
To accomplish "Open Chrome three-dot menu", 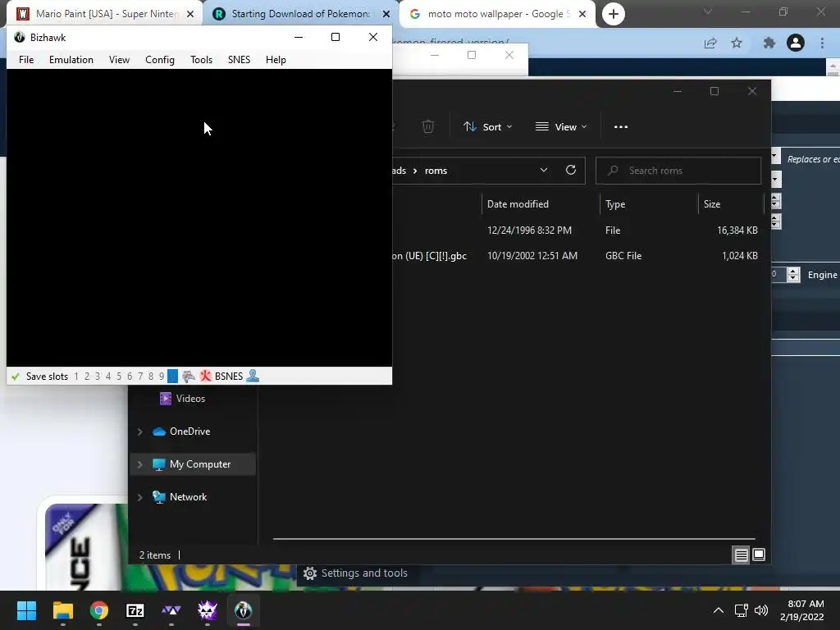I will [x=822, y=43].
